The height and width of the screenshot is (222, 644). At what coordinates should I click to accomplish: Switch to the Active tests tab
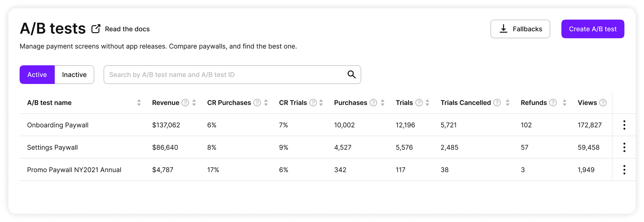(37, 75)
